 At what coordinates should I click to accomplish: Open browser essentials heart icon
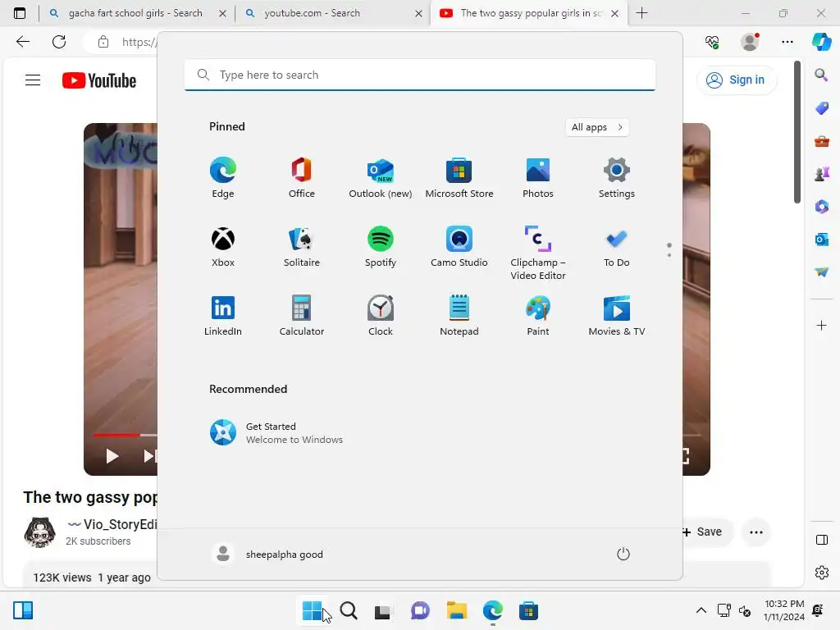coord(712,42)
